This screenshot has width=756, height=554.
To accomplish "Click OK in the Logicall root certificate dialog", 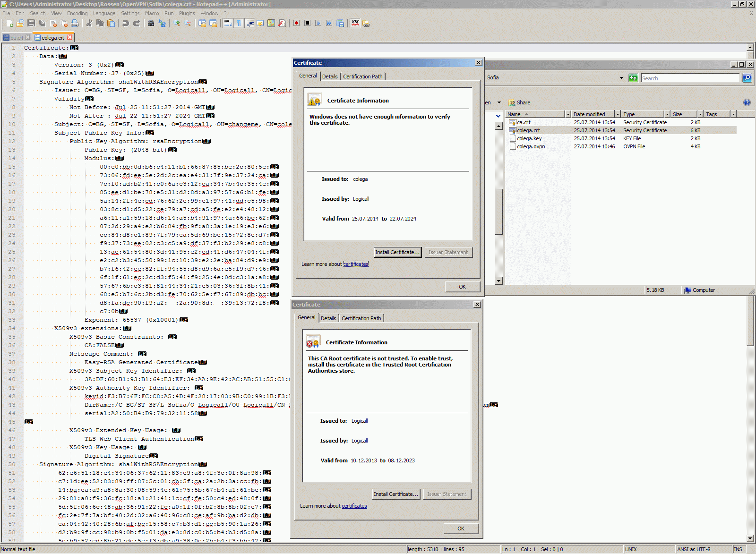I will pyautogui.click(x=461, y=528).
